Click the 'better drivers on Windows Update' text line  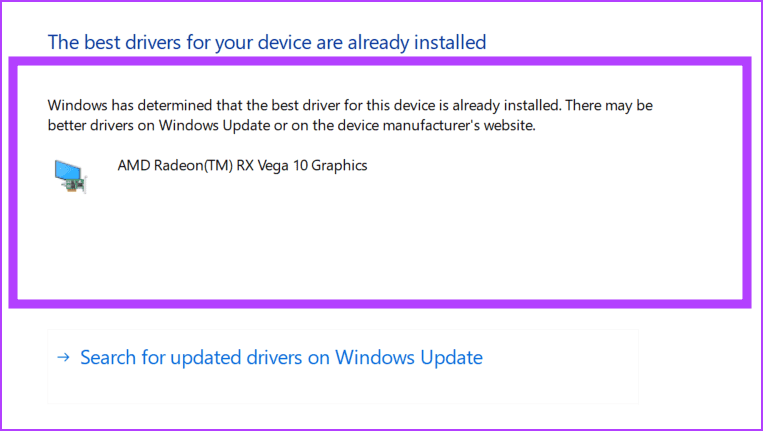pyautogui.click(x=291, y=126)
